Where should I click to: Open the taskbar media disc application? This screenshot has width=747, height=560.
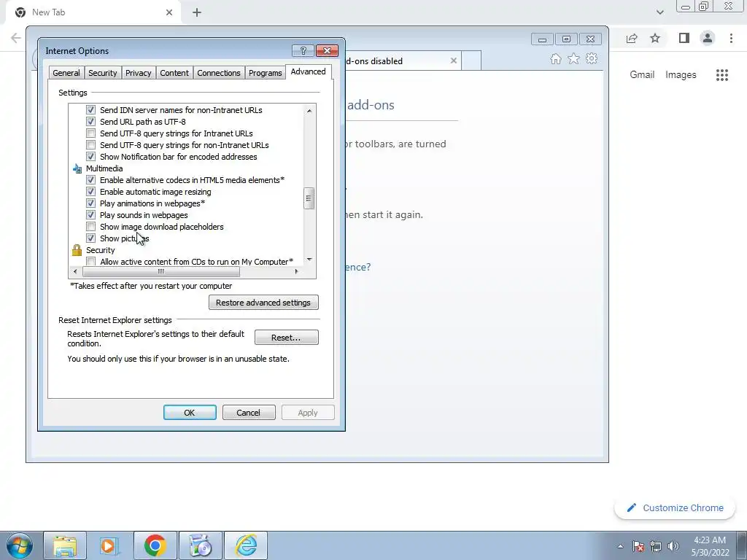click(x=201, y=545)
